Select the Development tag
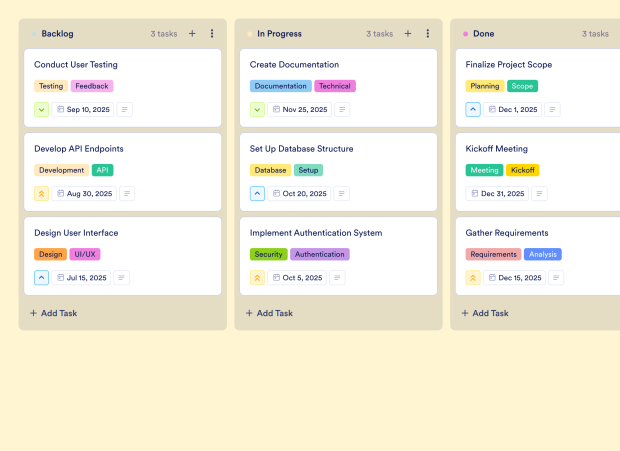The width and height of the screenshot is (620, 451). 62,170
